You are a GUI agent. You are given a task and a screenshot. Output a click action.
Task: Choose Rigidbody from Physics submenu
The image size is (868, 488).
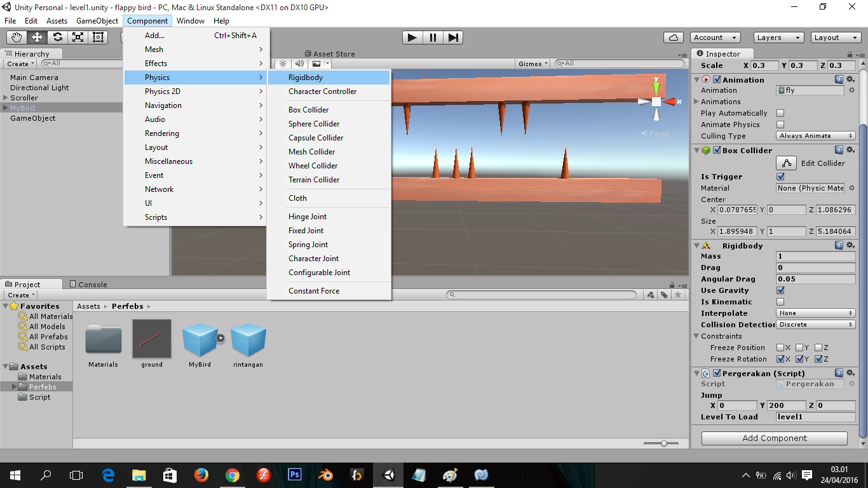click(x=329, y=78)
